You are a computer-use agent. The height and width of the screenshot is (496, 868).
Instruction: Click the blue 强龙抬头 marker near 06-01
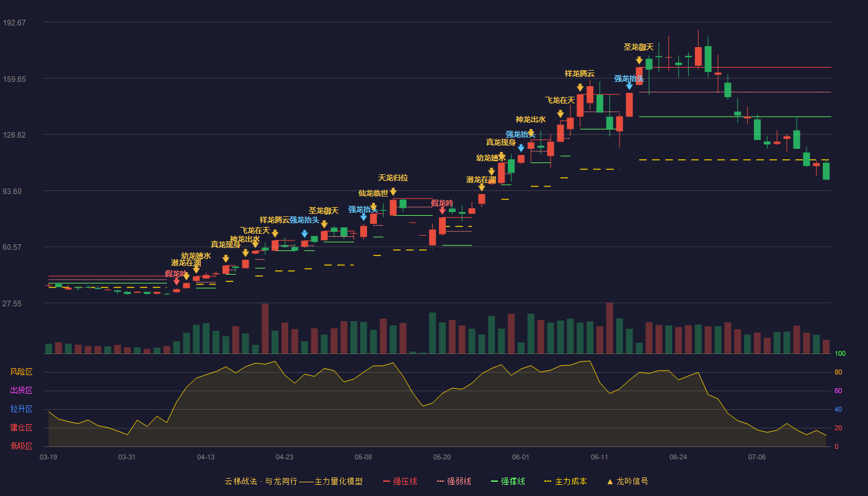pos(521,135)
